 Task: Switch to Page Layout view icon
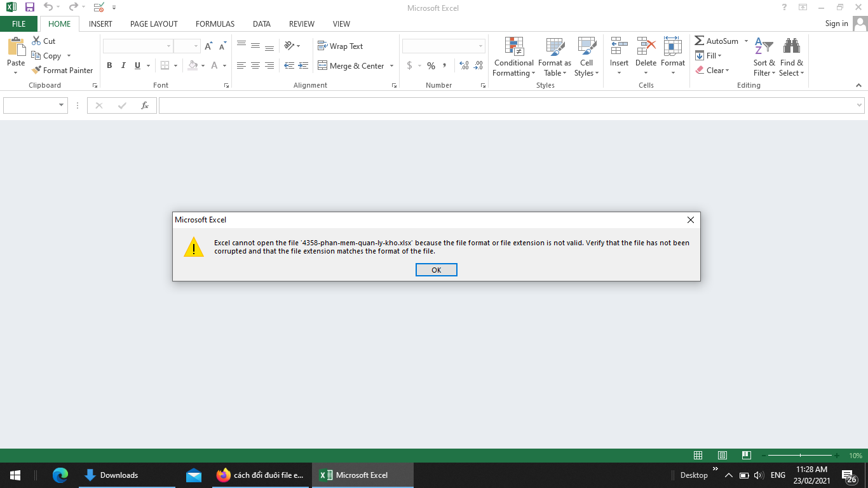[722, 456]
